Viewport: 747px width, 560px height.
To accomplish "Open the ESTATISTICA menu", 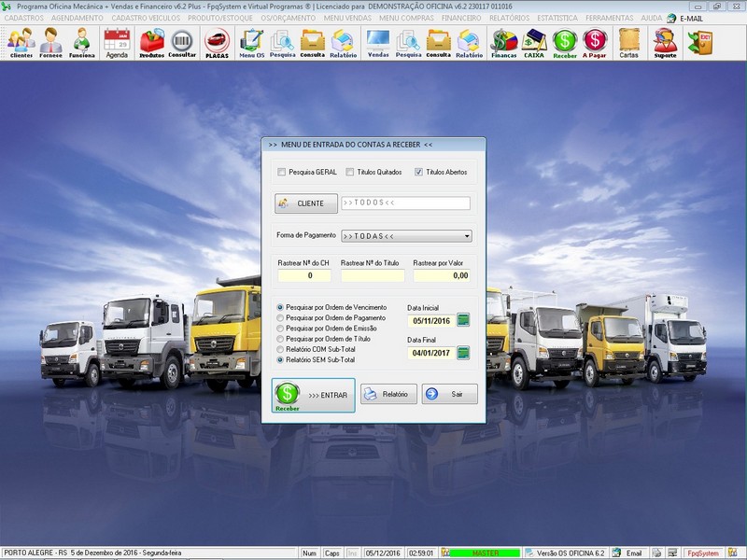I will (557, 18).
